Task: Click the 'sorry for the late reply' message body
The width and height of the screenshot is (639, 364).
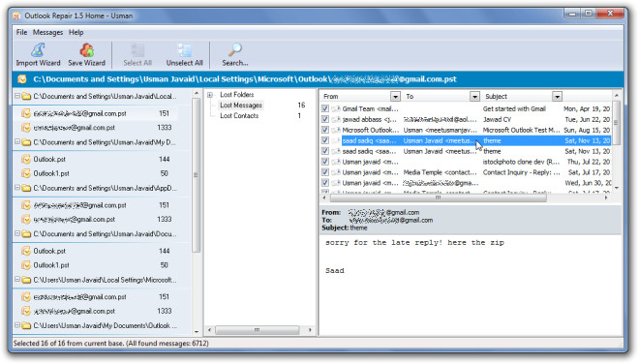Action: click(414, 243)
